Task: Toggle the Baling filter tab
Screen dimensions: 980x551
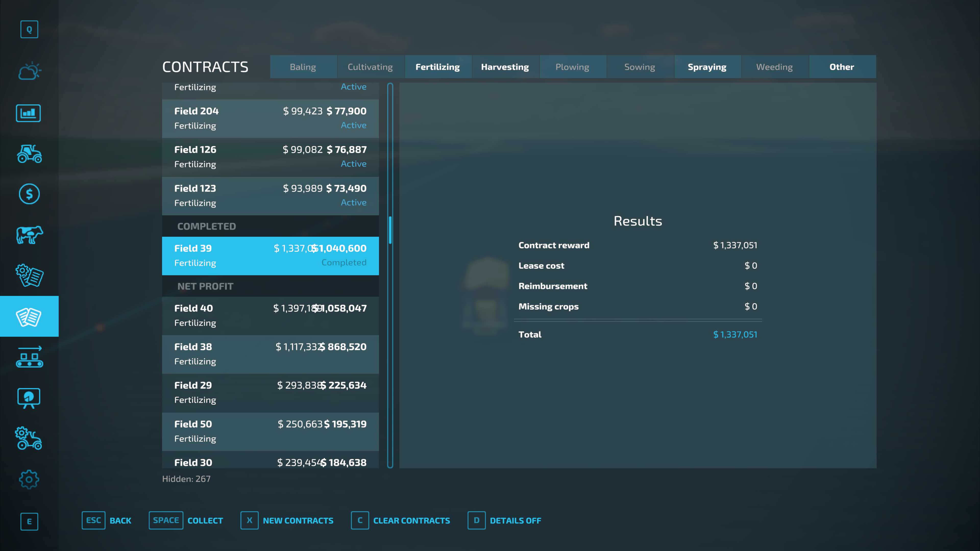Action: (x=303, y=67)
